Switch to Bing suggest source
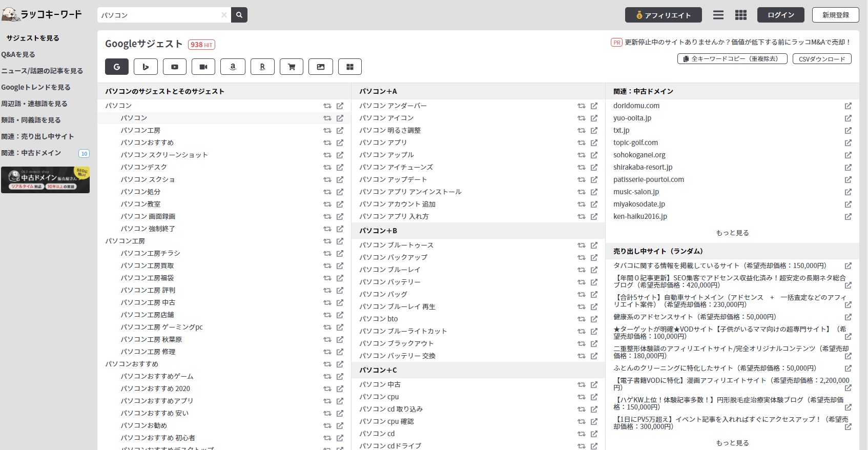This screenshot has width=868, height=450. pos(146,67)
